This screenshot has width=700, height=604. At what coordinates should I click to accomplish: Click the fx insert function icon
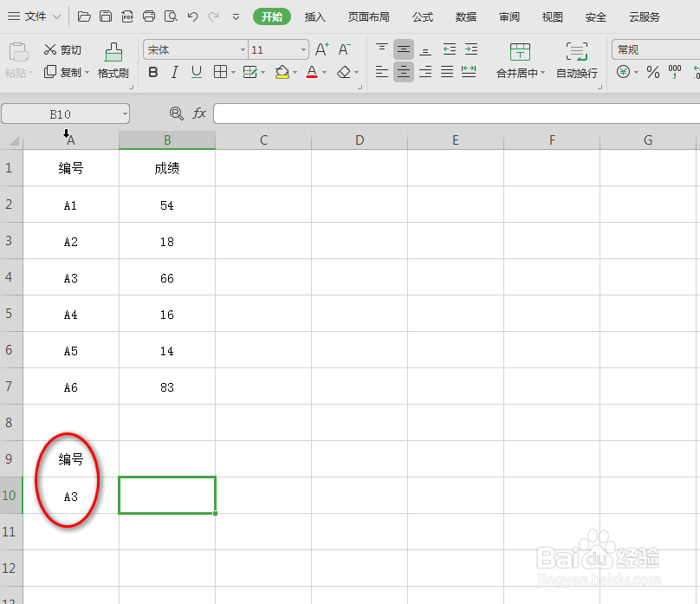pyautogui.click(x=199, y=114)
